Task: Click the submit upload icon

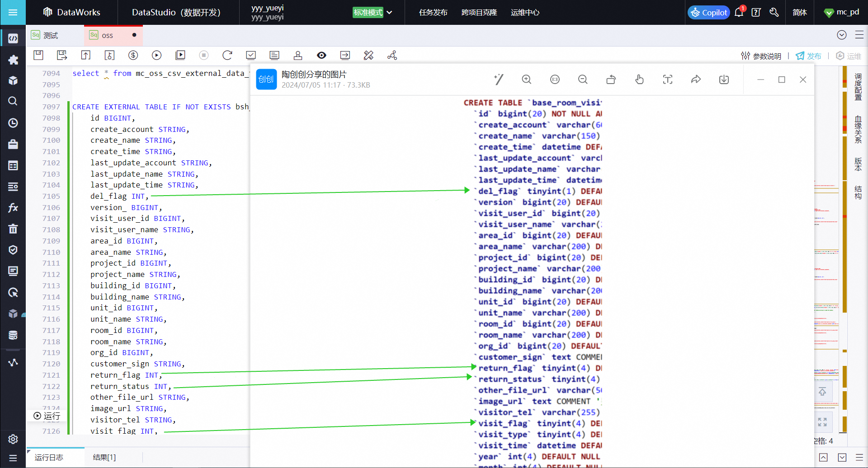Action: 86,55
